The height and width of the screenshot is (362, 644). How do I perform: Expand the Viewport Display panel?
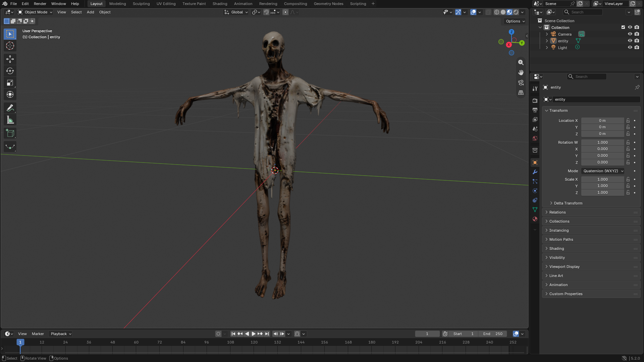click(591, 267)
